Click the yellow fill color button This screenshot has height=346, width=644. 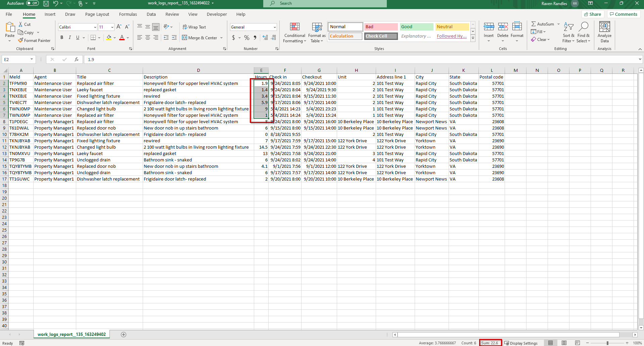click(x=109, y=38)
